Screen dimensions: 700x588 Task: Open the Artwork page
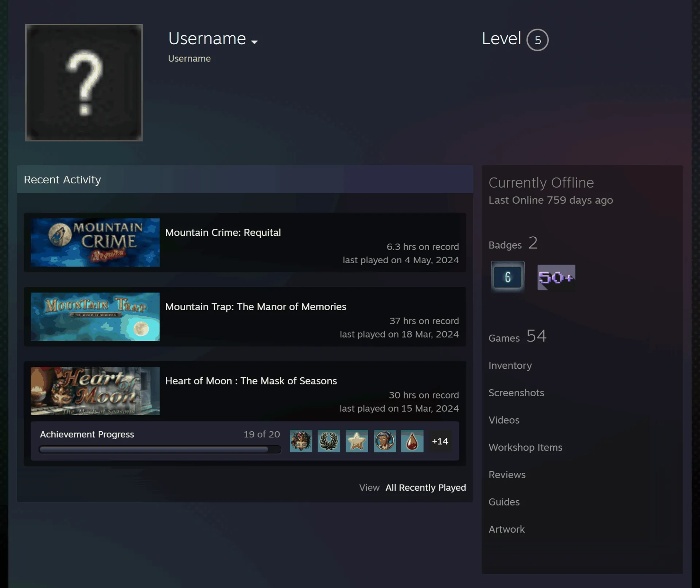506,529
